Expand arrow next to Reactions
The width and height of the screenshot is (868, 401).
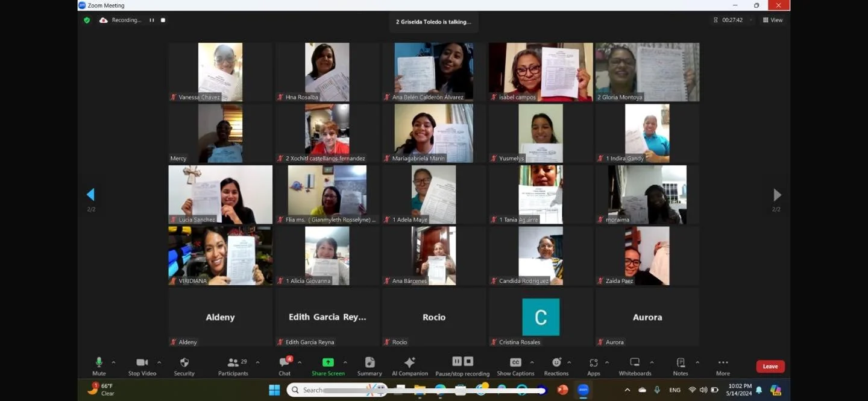569,362
